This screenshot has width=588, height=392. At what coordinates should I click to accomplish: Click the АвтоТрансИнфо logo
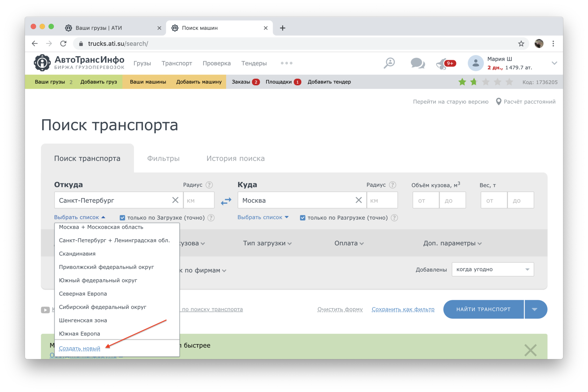[x=79, y=63]
